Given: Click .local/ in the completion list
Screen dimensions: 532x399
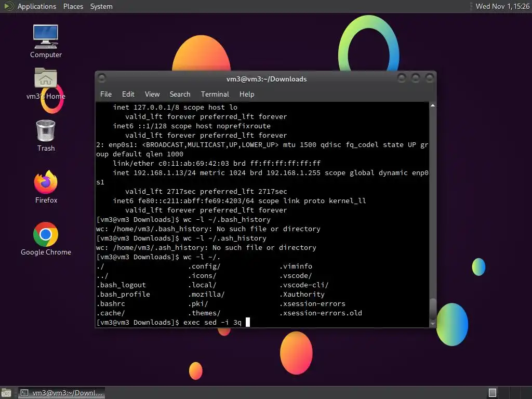Looking at the screenshot, I should (202, 285).
